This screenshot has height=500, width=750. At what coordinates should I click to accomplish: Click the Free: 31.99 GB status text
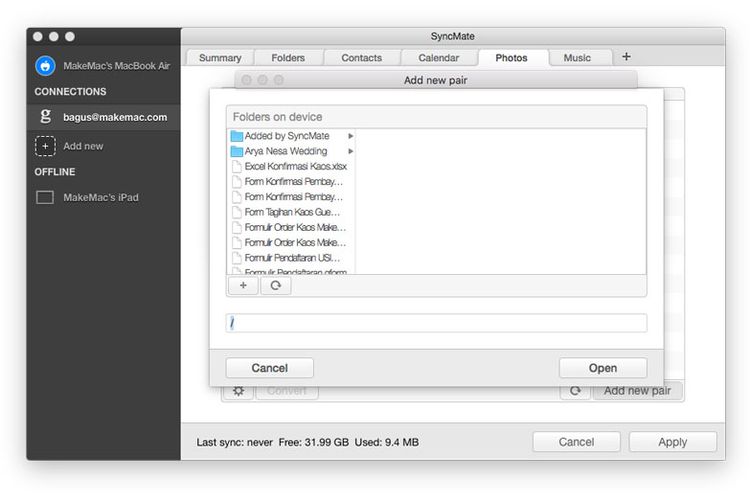pos(314,442)
